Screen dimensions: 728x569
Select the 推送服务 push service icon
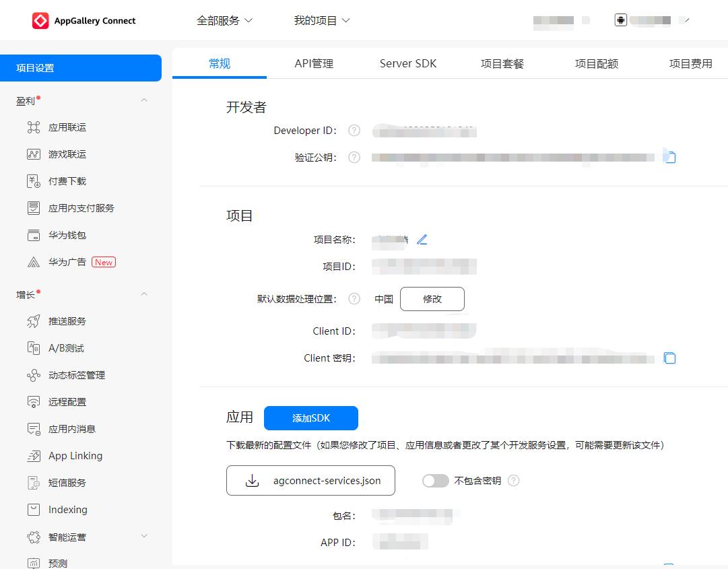[x=33, y=321]
